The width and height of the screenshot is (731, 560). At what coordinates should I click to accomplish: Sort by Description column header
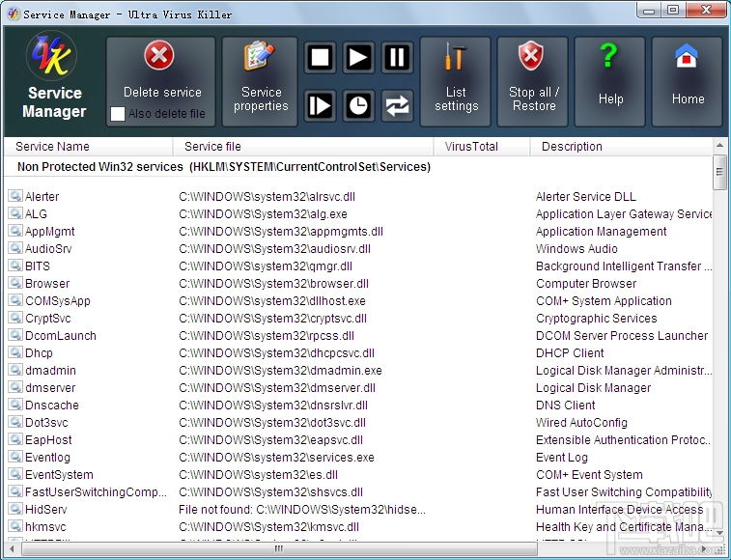point(621,147)
